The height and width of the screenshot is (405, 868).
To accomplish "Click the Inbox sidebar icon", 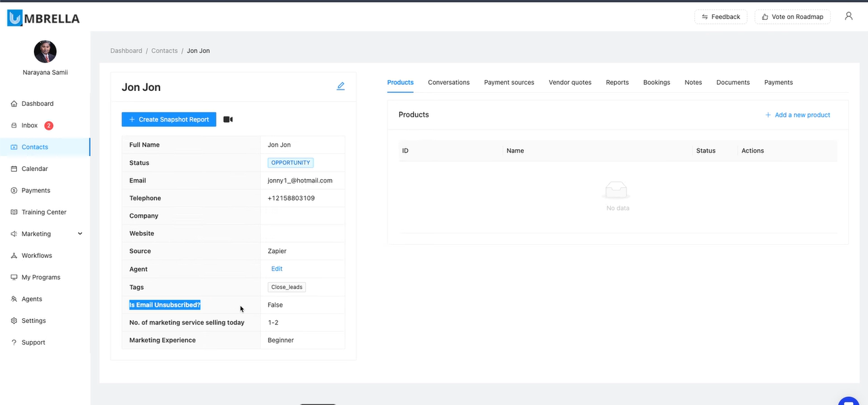I will [x=14, y=126].
